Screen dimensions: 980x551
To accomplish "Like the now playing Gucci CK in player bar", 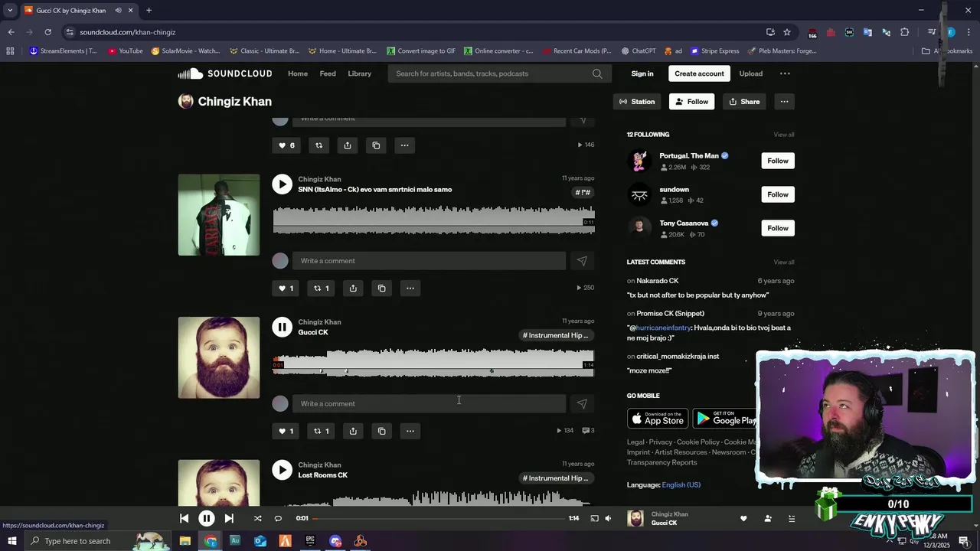I will (x=743, y=518).
